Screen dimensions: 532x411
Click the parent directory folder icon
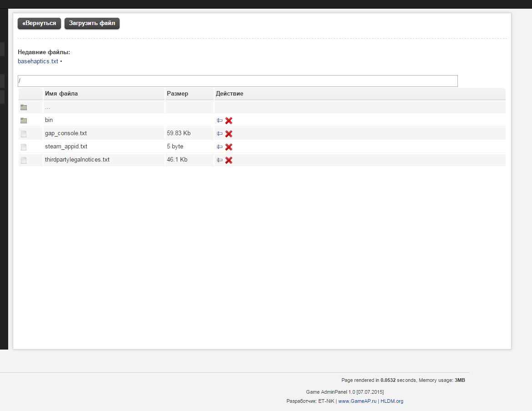pyautogui.click(x=24, y=107)
